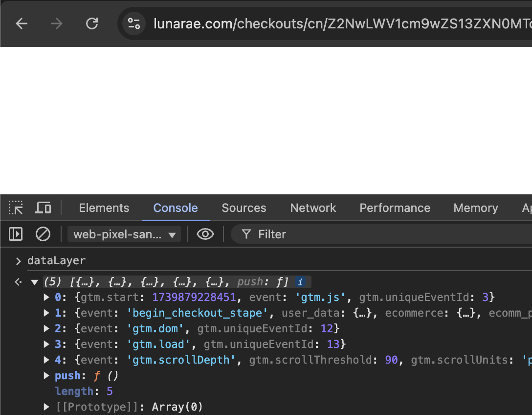Screen dimensions: 532x415
Task: Open the Memory tab
Action: [476, 208]
